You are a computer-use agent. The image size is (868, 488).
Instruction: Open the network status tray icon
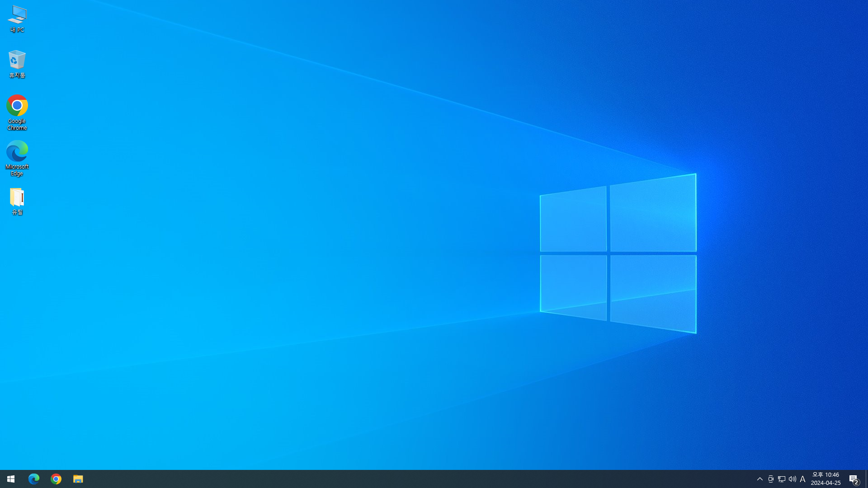click(782, 479)
